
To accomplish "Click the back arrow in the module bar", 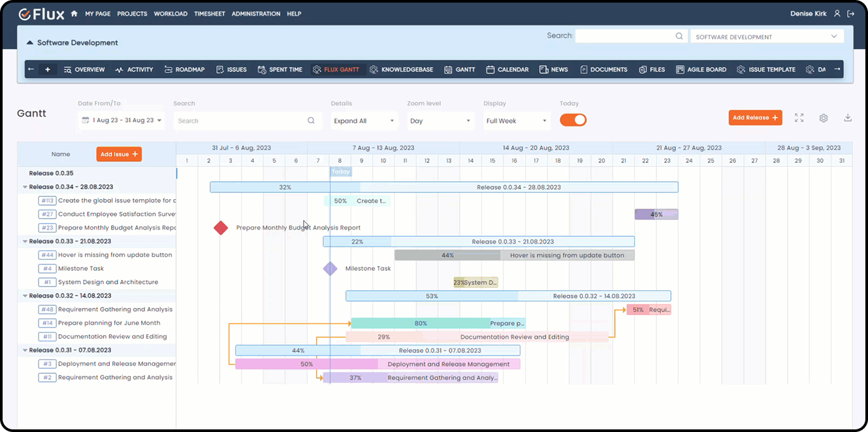I will click(31, 69).
